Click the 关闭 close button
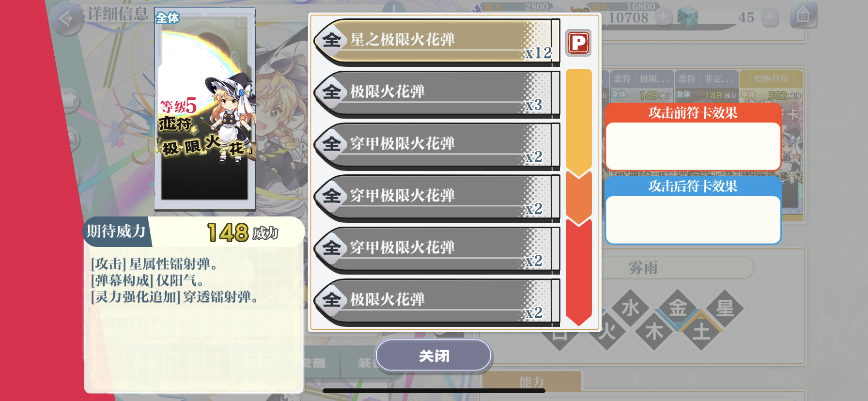 (434, 356)
